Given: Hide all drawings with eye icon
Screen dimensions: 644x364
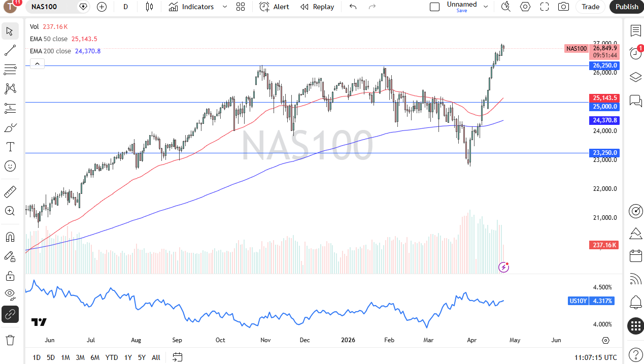Looking at the screenshot, I should pos(10,295).
